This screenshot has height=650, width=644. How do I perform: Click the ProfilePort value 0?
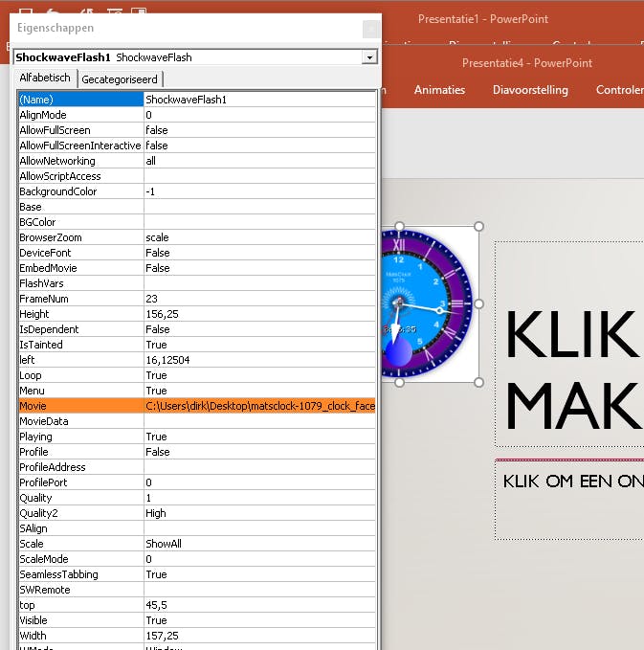(x=259, y=482)
